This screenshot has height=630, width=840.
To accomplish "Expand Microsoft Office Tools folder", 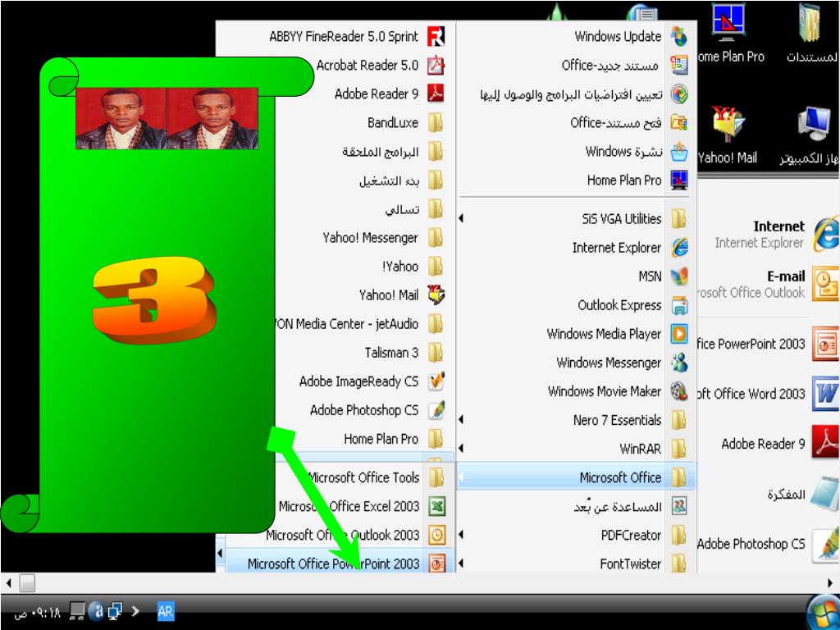I will point(376,477).
